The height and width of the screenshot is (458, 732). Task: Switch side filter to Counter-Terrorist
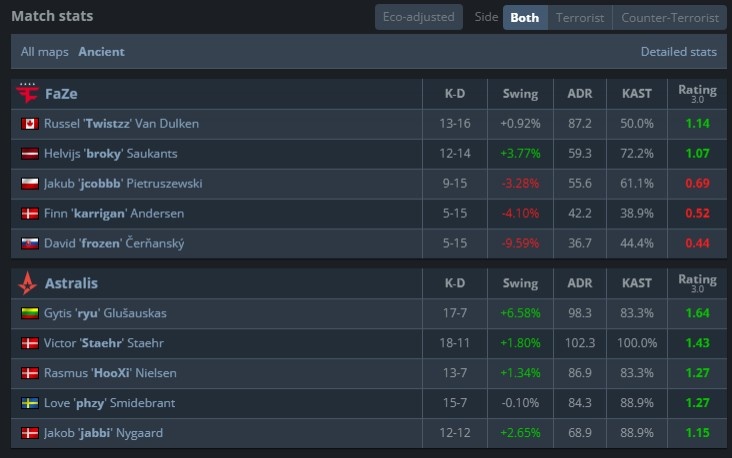pos(669,17)
